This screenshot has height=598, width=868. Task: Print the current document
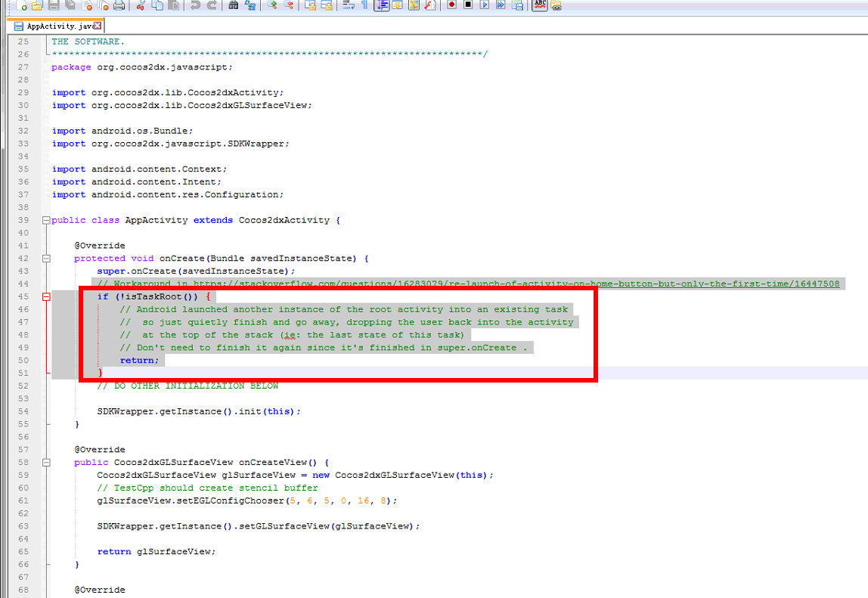119,5
